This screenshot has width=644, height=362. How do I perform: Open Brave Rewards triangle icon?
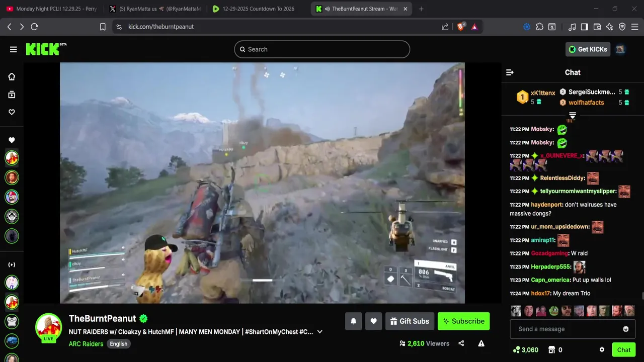coord(474,27)
